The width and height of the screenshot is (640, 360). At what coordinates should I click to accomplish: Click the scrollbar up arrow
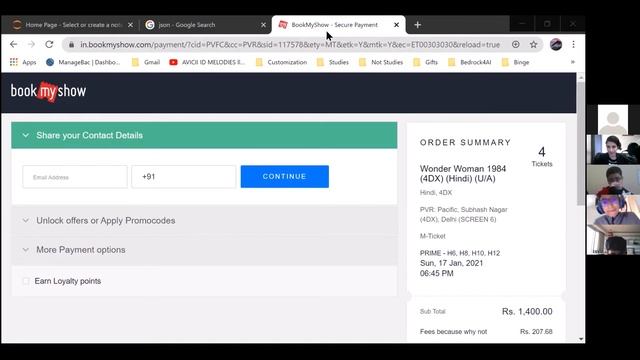click(580, 77)
